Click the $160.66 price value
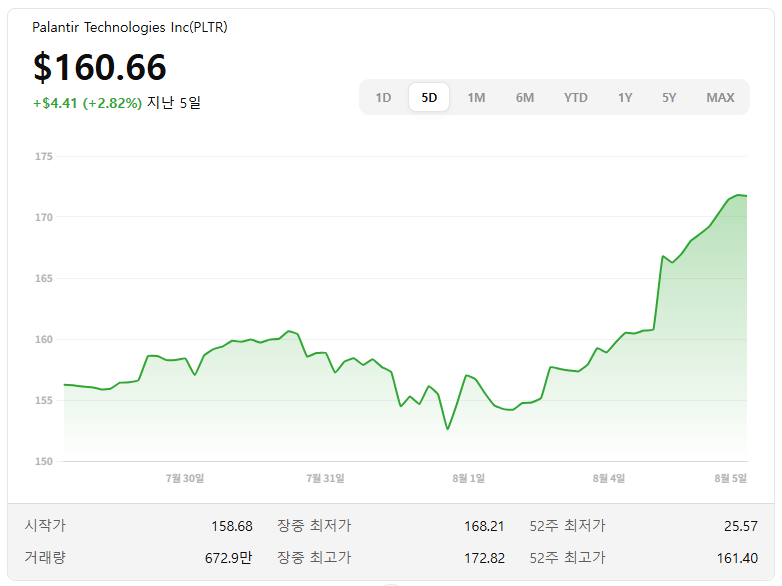This screenshot has width=782, height=586. click(100, 67)
